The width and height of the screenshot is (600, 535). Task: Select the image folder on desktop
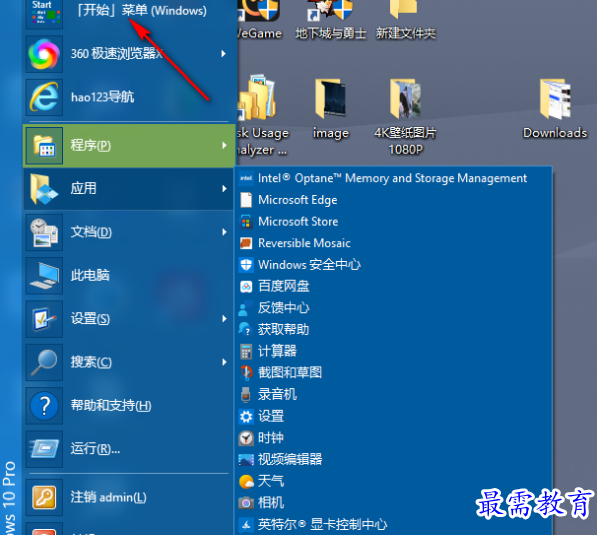331,109
